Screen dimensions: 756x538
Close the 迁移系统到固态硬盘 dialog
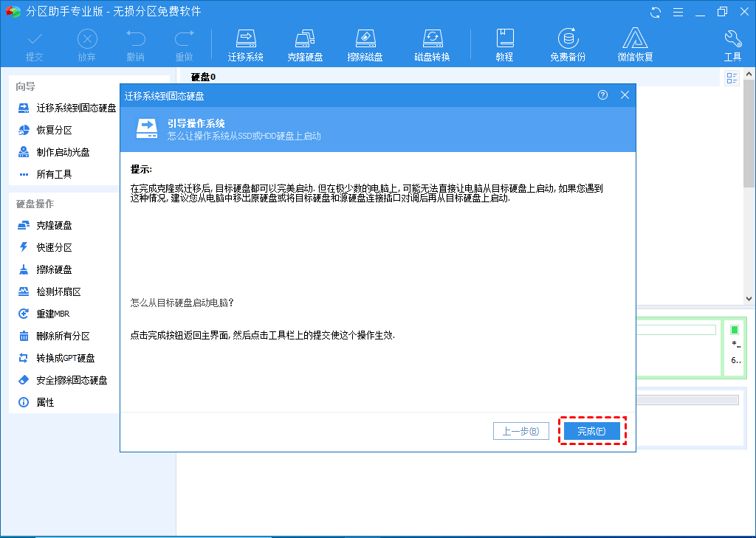tap(625, 95)
